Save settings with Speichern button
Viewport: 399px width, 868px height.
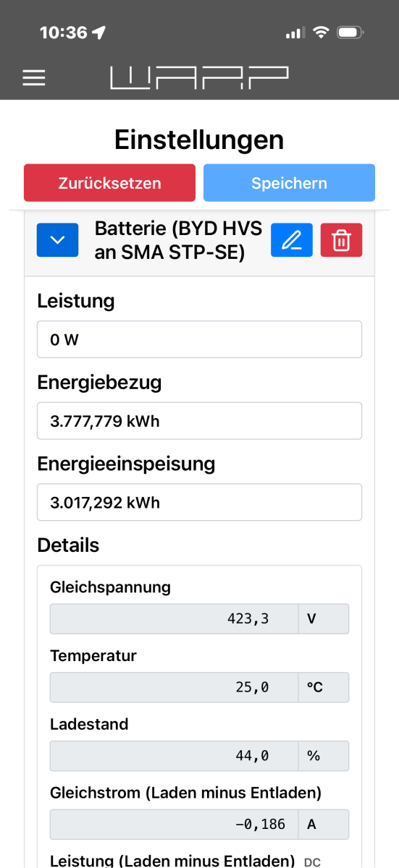289,182
